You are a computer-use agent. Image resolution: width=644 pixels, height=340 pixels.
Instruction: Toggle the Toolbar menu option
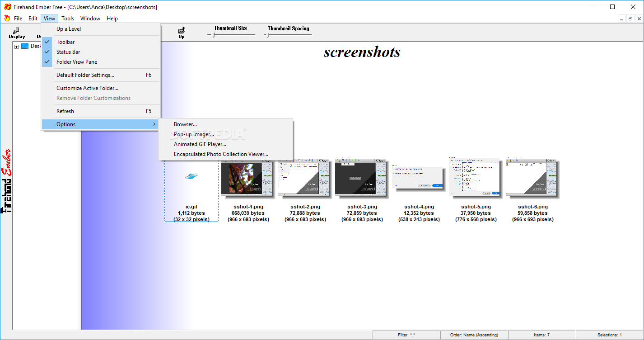pos(101,42)
